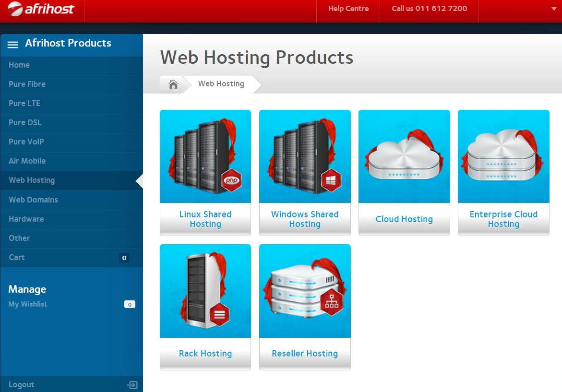The image size is (562, 392).
Task: Expand the top-right header dropdown arrow
Action: coord(554,9)
